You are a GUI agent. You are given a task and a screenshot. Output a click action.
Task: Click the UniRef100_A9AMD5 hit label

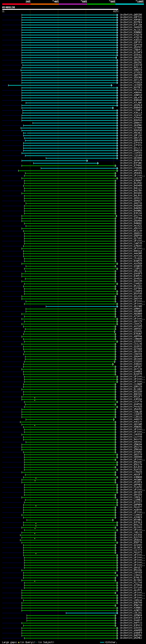131,630
